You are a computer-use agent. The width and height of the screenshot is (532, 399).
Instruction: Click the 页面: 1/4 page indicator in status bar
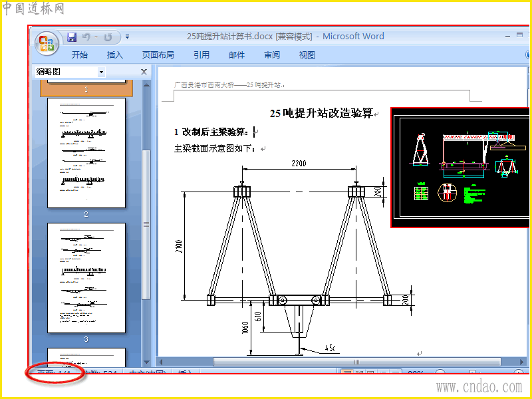click(54, 372)
